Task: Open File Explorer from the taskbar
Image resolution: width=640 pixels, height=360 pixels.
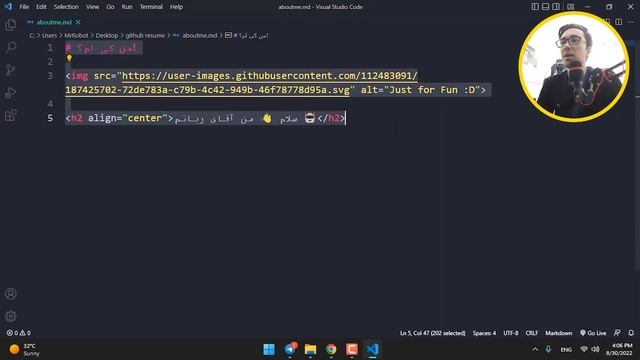Action: coord(311,349)
